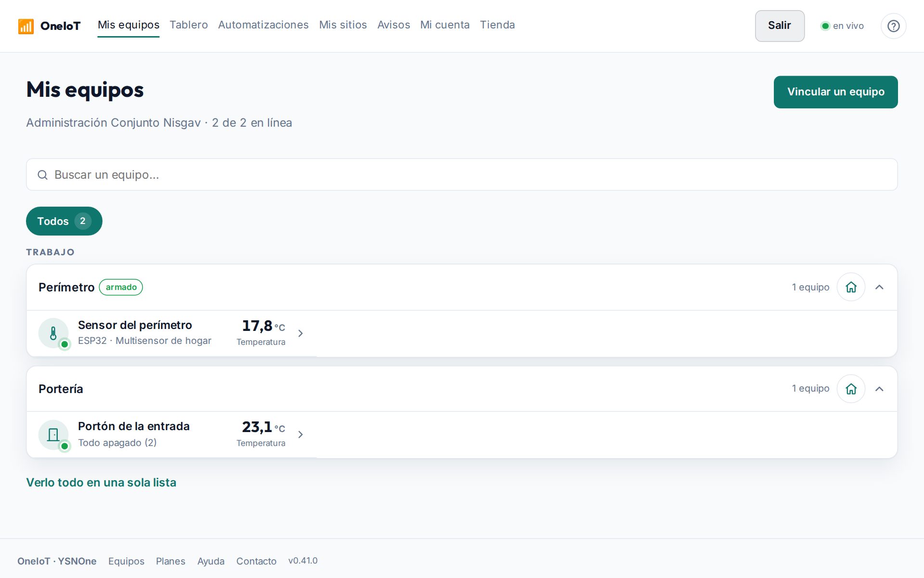Open the Avisos tab

pyautogui.click(x=394, y=25)
